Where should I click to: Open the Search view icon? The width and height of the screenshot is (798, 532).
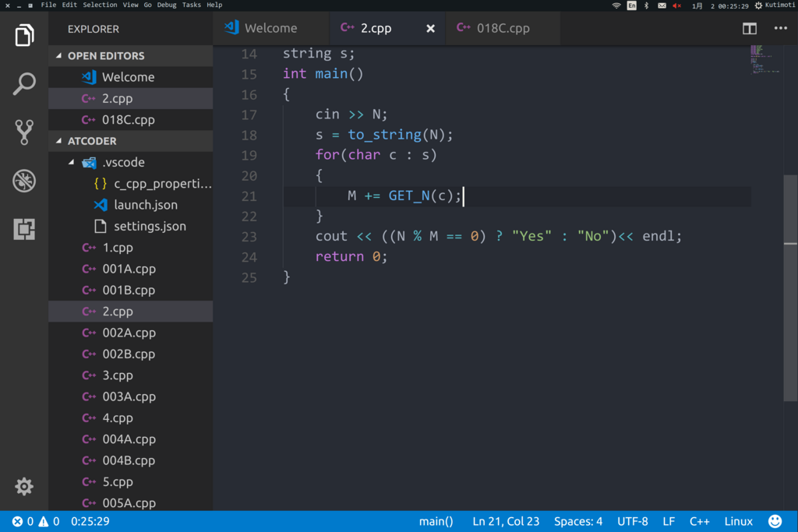click(24, 83)
